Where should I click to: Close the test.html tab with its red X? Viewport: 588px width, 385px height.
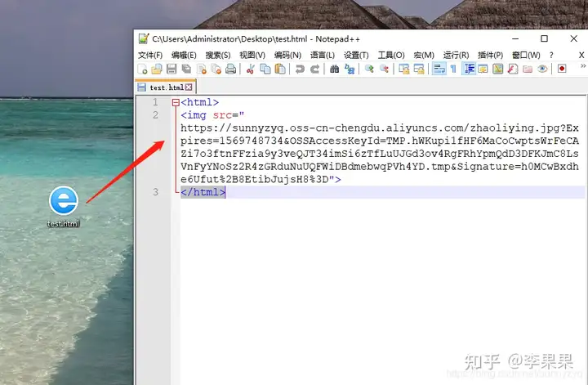189,87
